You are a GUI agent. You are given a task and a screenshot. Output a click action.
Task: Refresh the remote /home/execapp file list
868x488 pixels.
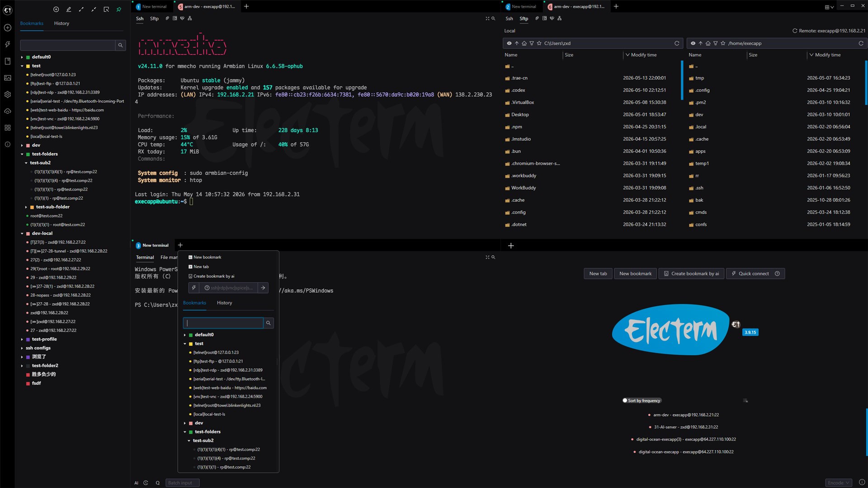861,43
